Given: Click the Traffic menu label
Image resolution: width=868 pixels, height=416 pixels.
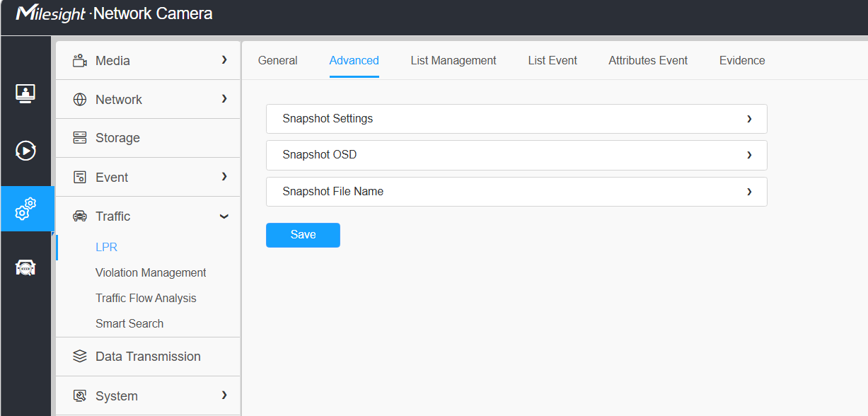Looking at the screenshot, I should [x=113, y=216].
